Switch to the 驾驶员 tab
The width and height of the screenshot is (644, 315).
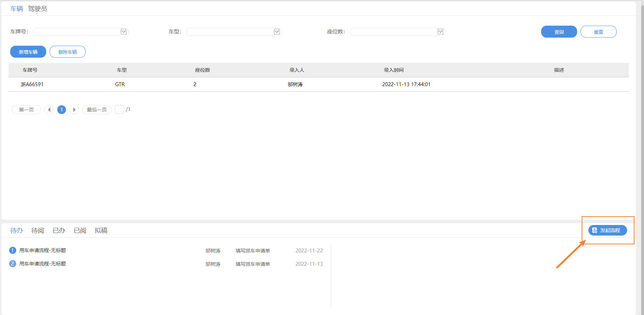click(37, 9)
